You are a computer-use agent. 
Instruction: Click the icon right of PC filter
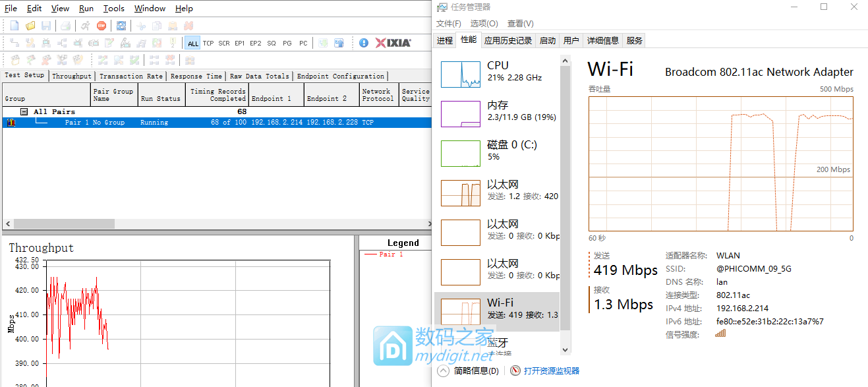(323, 43)
